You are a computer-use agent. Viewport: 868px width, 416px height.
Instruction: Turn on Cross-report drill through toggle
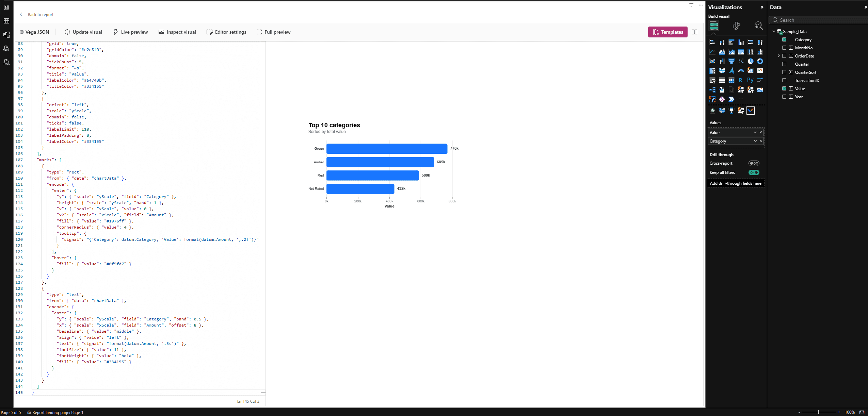[754, 163]
